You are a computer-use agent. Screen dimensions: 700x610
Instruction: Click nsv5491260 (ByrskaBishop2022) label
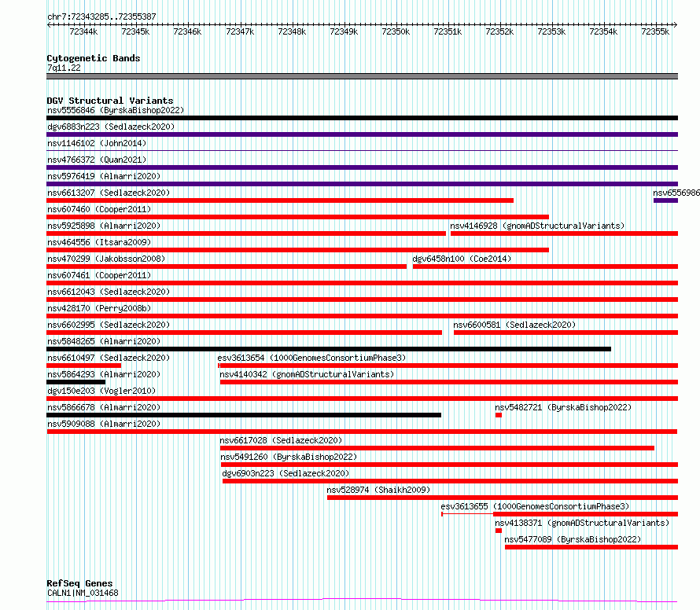(x=289, y=457)
